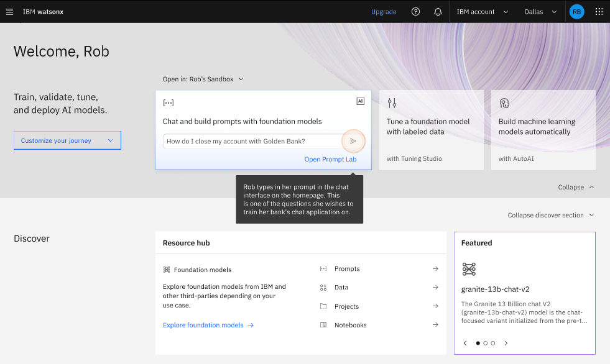Select the first featured carousel dot
The image size is (610, 364).
click(478, 343)
